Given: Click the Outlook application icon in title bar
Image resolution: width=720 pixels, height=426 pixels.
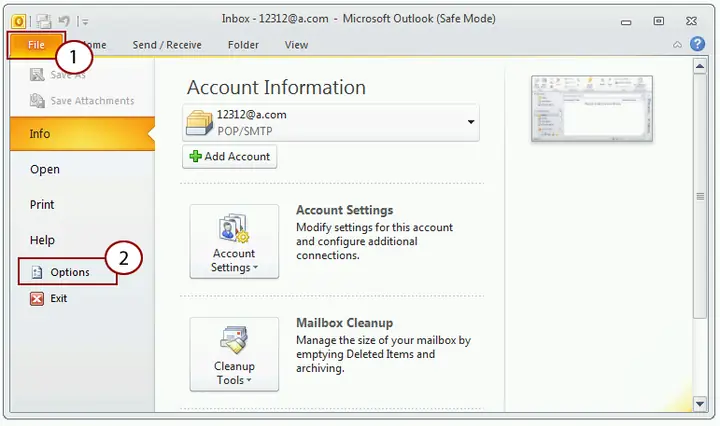Looking at the screenshot, I should pos(18,21).
